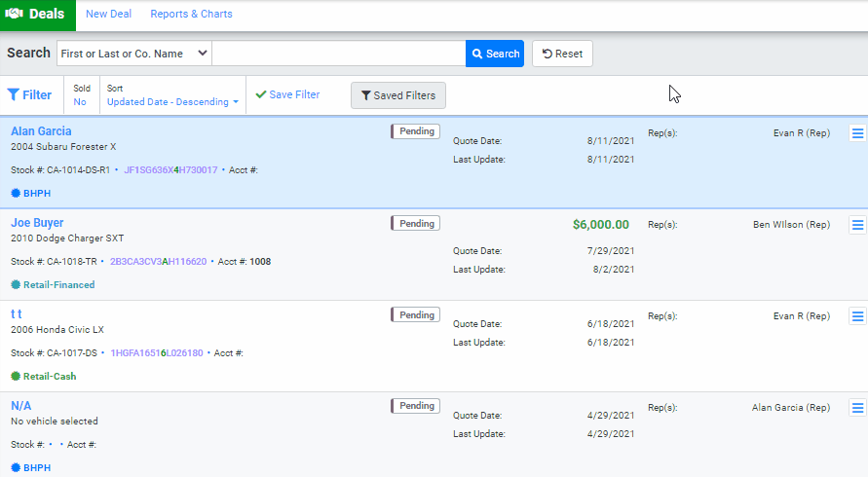Open the hamburger menu for Alan Garcia deal

point(857,133)
